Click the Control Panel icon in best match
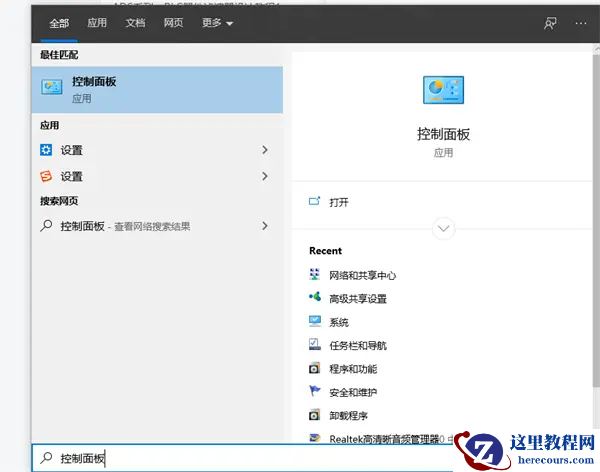The height and width of the screenshot is (472, 600). [x=52, y=88]
